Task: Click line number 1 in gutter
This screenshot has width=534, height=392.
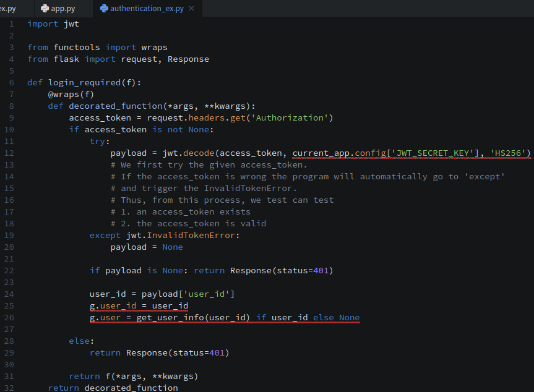Action: (x=12, y=24)
